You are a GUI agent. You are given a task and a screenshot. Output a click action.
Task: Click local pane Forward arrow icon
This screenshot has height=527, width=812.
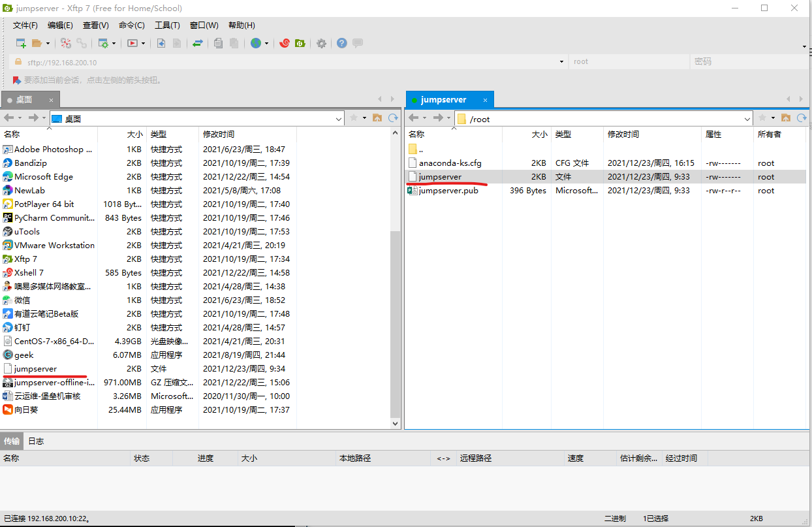(33, 118)
